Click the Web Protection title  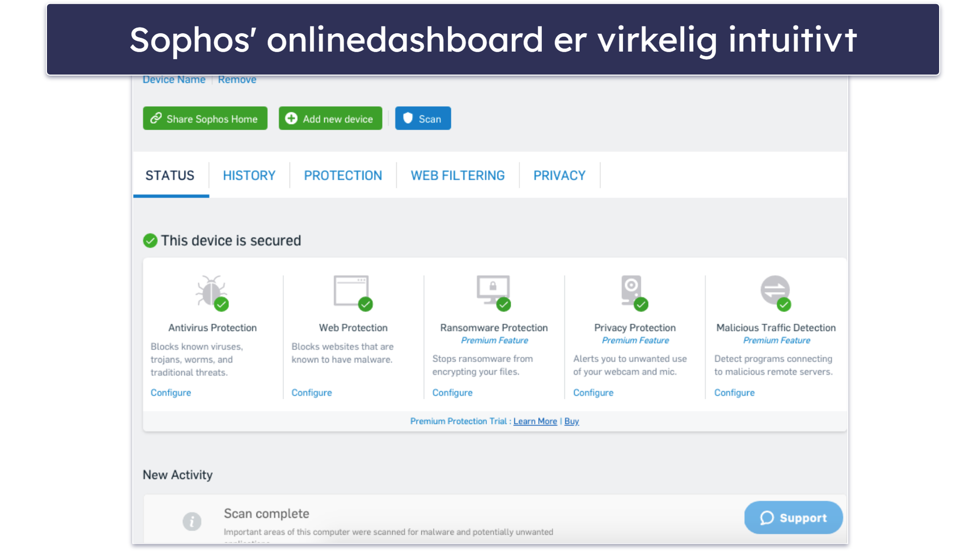(353, 328)
